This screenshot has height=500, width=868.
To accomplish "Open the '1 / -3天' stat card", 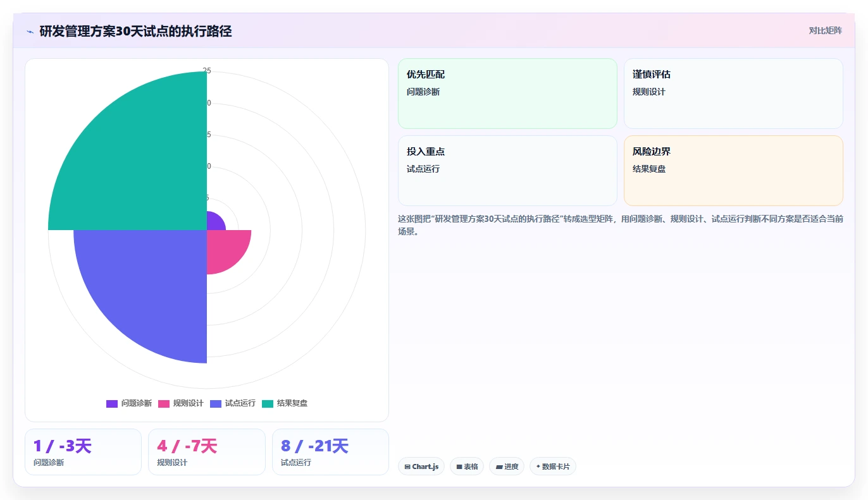I will (83, 452).
